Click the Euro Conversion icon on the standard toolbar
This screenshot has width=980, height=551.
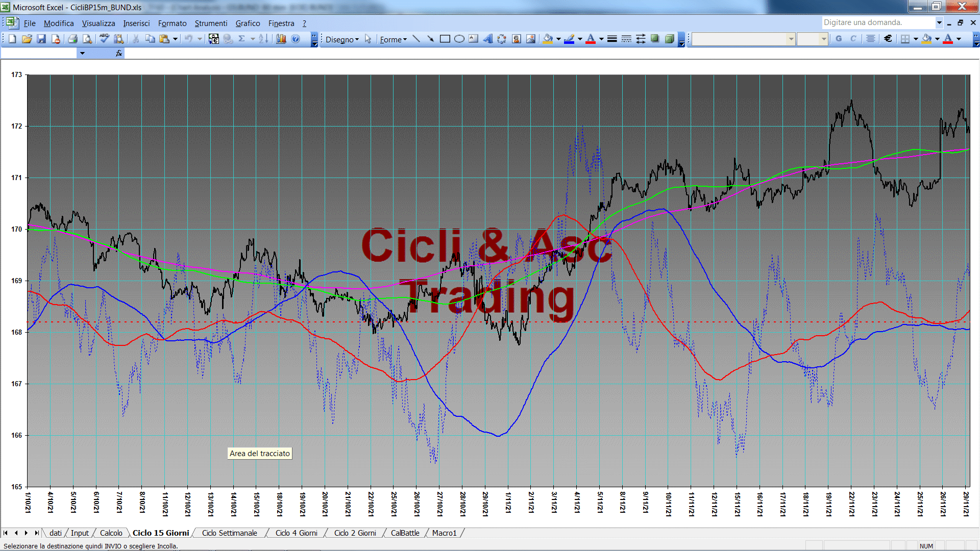[x=214, y=39]
